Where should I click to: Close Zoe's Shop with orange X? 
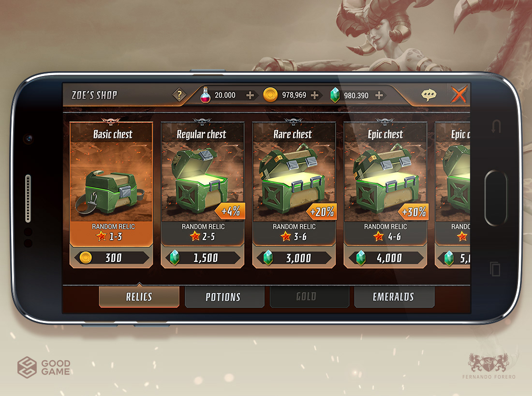click(458, 94)
